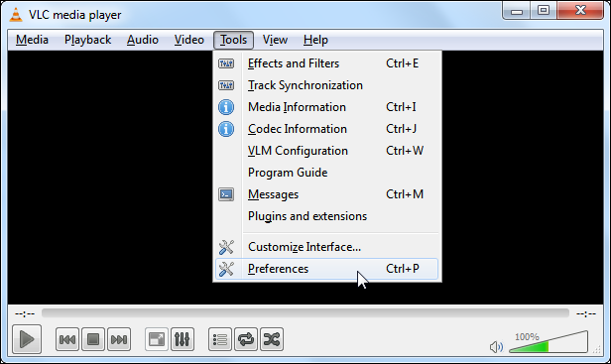Toggle fullscreen video mode icon
The image size is (611, 364).
coord(157,339)
